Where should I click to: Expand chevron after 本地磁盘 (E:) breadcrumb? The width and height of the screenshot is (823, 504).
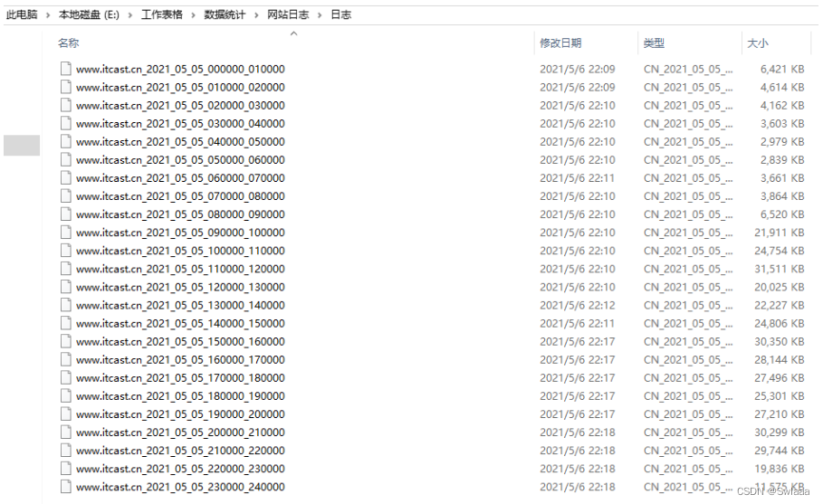click(130, 14)
